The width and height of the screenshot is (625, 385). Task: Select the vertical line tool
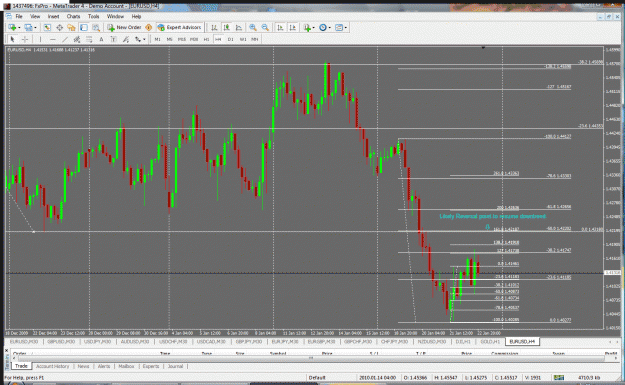(40, 39)
